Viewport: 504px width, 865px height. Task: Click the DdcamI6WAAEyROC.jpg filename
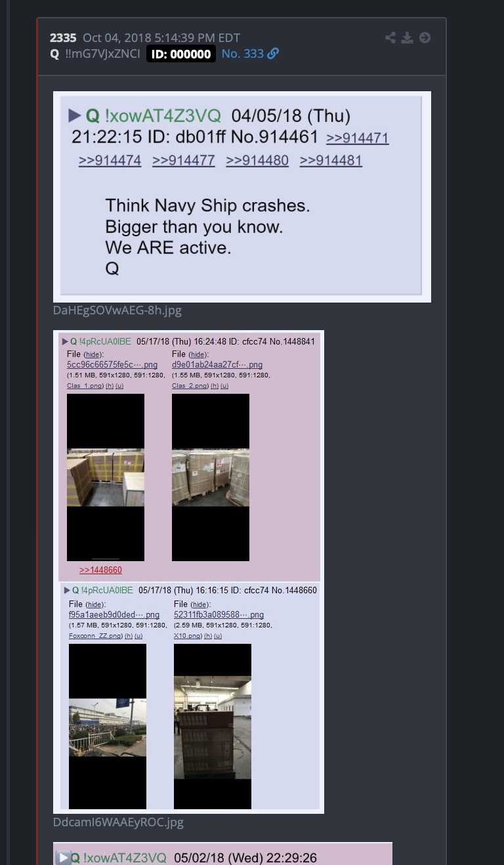(x=118, y=822)
